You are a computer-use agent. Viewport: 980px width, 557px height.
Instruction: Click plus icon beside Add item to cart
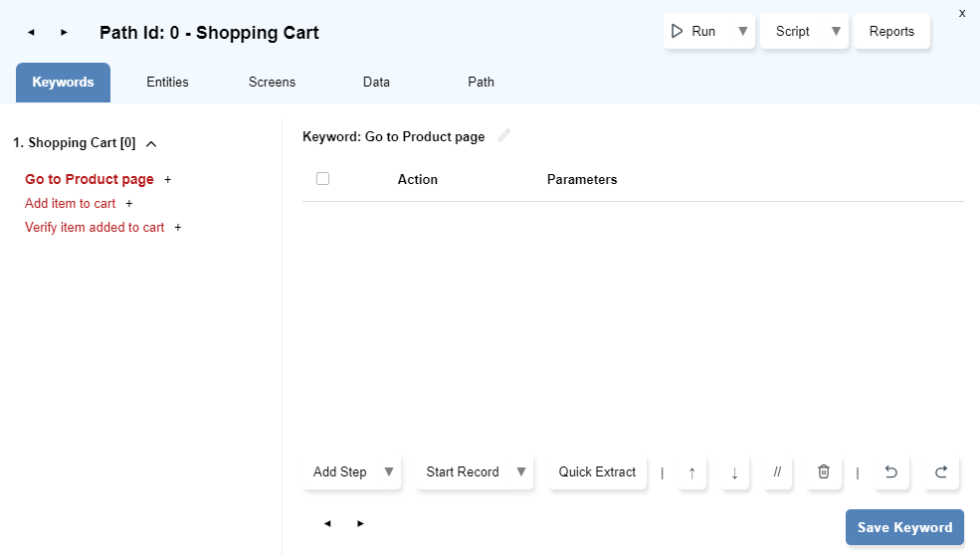[129, 204]
